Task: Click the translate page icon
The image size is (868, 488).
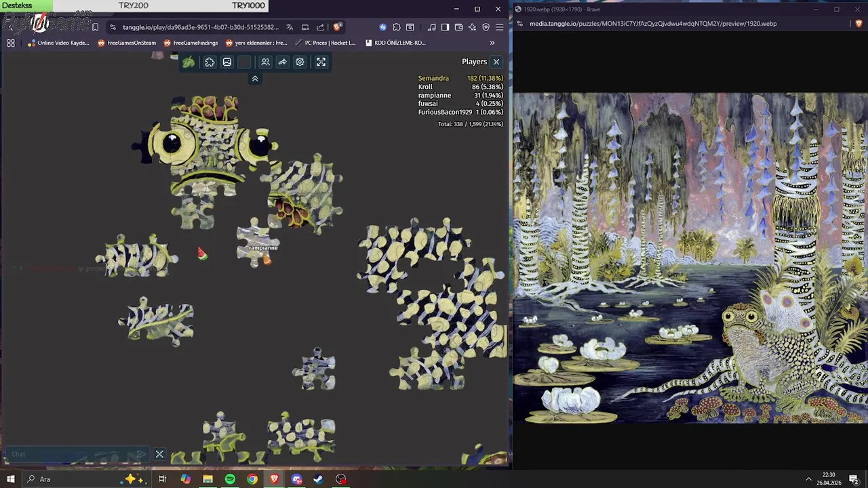Action: [290, 27]
